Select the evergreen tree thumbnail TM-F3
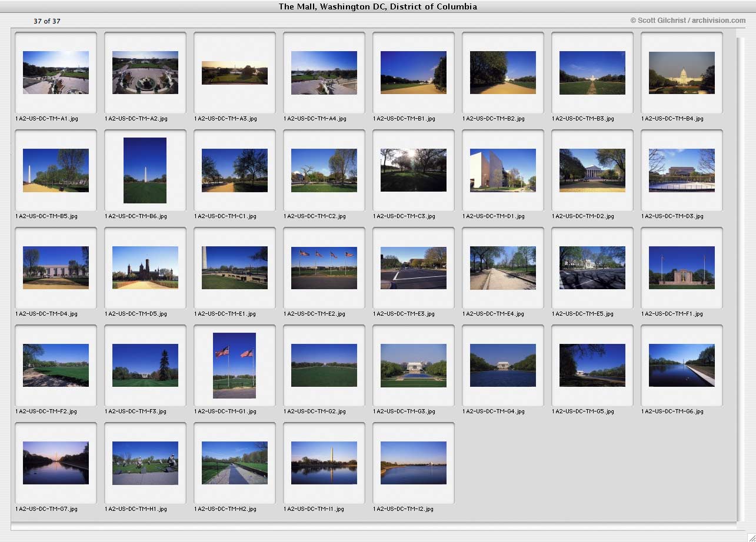The image size is (756, 542). 145,365
